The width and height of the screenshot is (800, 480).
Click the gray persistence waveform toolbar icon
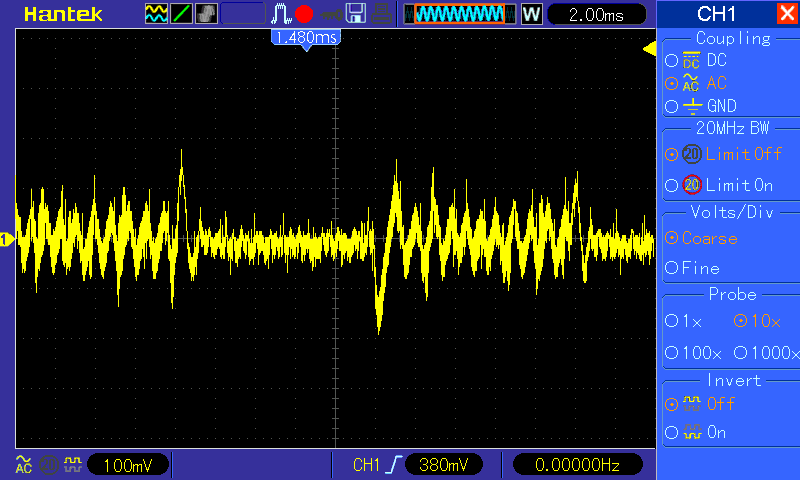[206, 14]
